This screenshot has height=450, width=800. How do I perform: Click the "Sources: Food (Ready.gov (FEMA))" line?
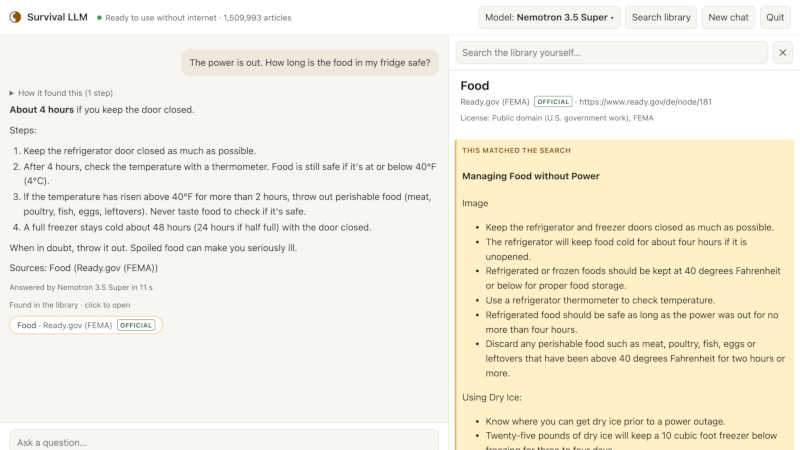(x=84, y=268)
